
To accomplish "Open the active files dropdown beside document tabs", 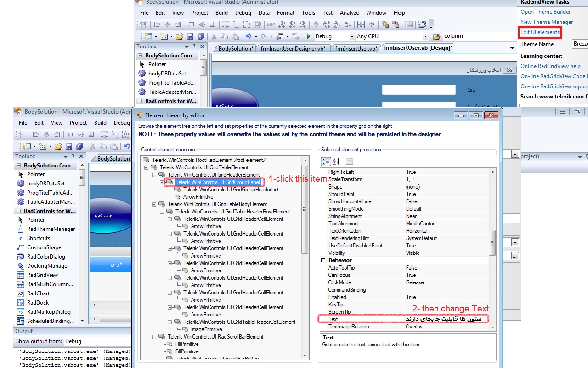I will tap(512, 48).
